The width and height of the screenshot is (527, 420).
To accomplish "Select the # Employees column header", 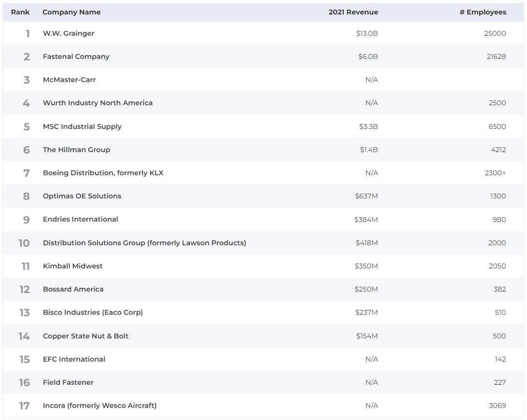I will [483, 12].
